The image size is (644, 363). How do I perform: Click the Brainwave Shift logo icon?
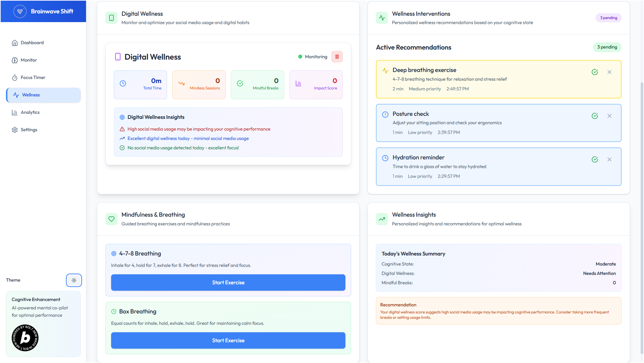click(20, 11)
